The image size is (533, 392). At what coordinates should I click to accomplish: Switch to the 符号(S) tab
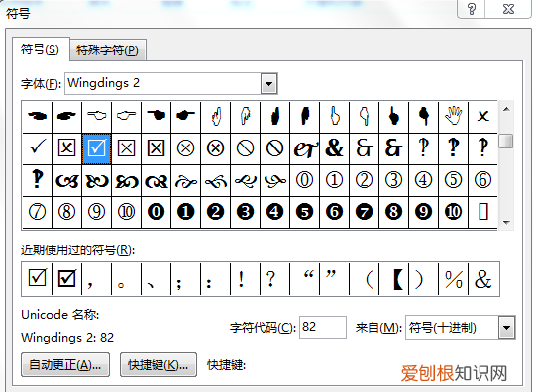tap(40, 49)
